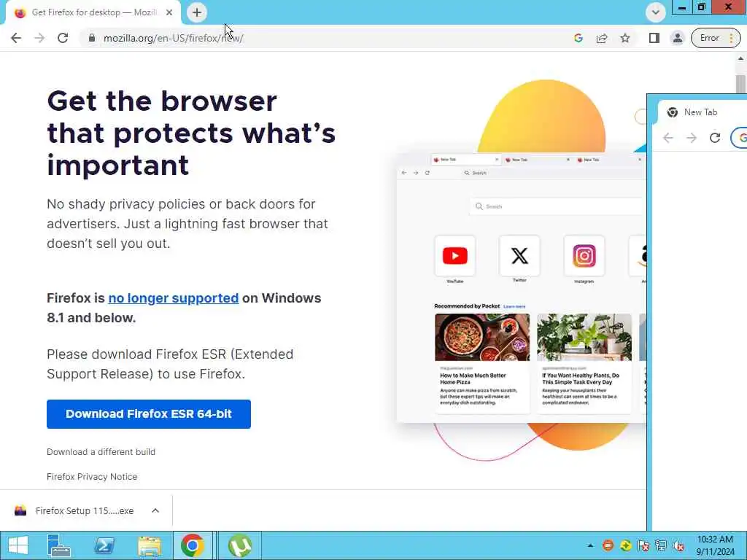Viewport: 747px width, 560px height.
Task: Go back in the background Chrome window
Action: coord(668,138)
